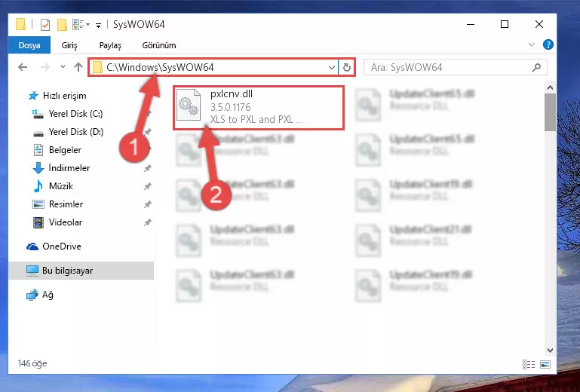This screenshot has width=580, height=392.
Task: Select Bu bilgisayar in the navigation pane
Action: click(81, 271)
